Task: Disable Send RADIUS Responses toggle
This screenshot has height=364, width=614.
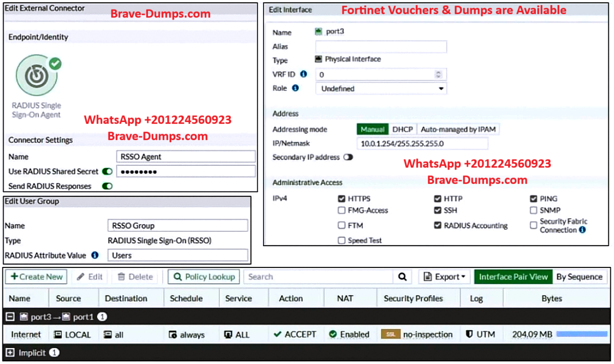Action: [x=107, y=186]
